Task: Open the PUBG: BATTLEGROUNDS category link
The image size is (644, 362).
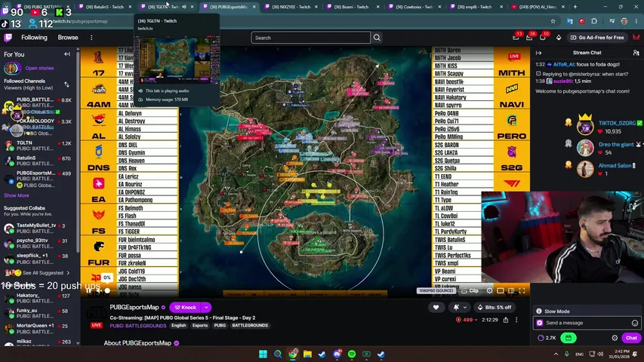Action: 138,326
